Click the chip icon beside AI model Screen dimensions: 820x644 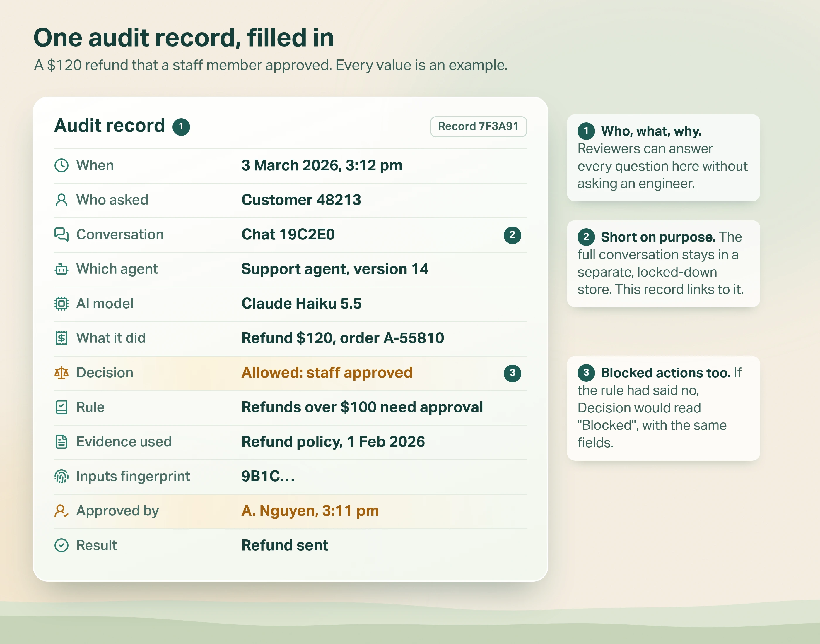point(61,304)
